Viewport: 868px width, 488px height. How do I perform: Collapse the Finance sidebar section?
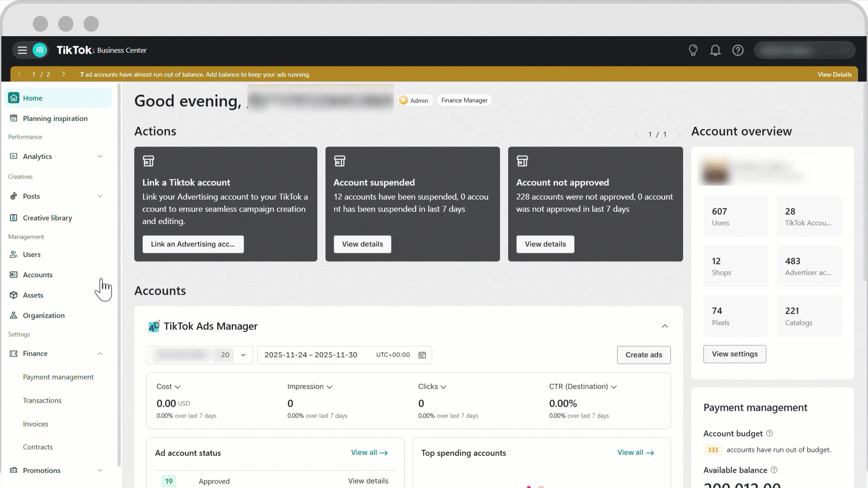tap(100, 353)
